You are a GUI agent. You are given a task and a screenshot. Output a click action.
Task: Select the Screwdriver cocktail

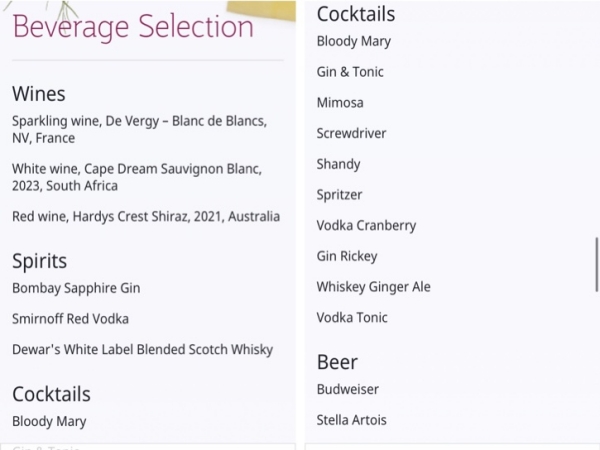pyautogui.click(x=351, y=133)
